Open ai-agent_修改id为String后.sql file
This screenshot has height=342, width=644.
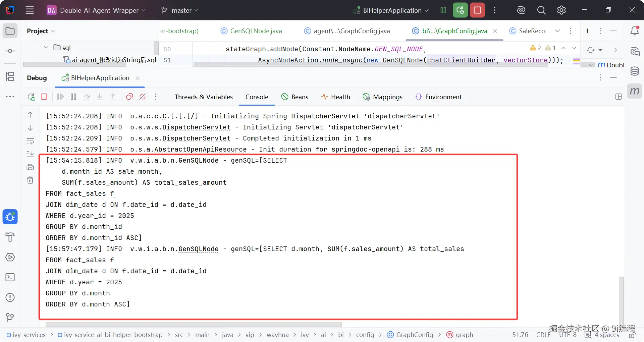click(110, 60)
